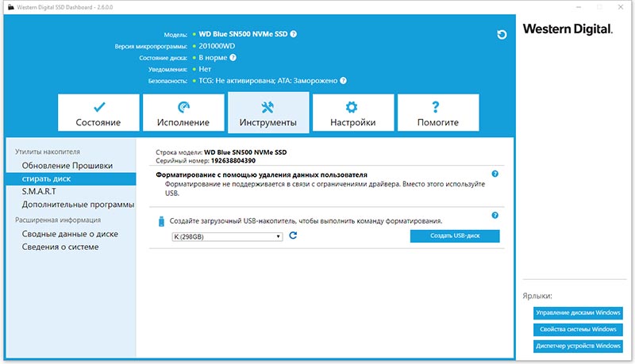
Task: Click 'Утилиты накопителя' section heading
Action: tap(48, 151)
